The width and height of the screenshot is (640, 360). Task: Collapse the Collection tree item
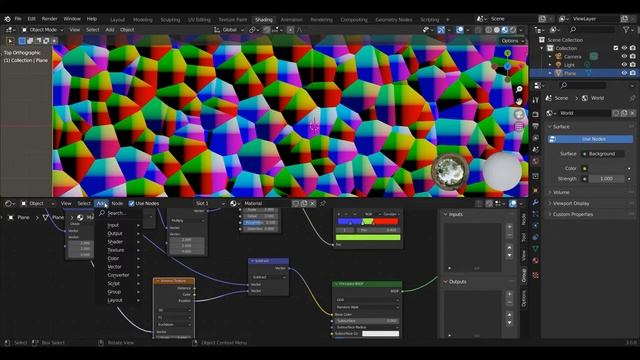pyautogui.click(x=542, y=48)
